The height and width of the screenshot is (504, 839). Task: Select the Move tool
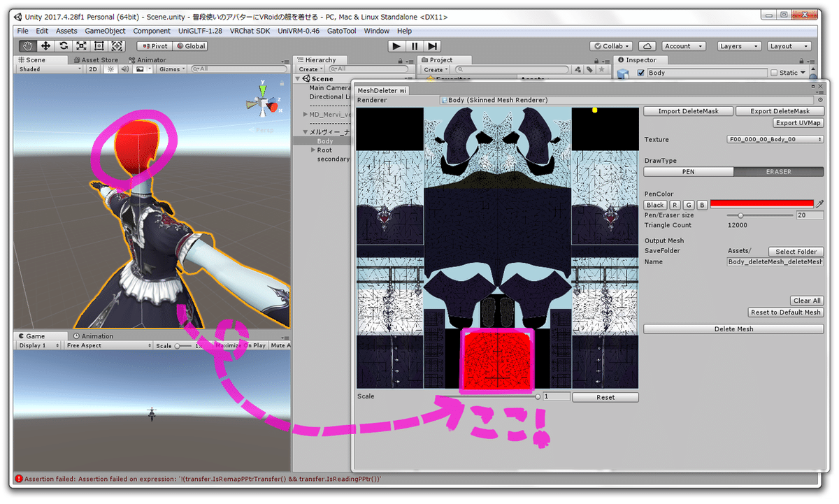click(x=46, y=46)
